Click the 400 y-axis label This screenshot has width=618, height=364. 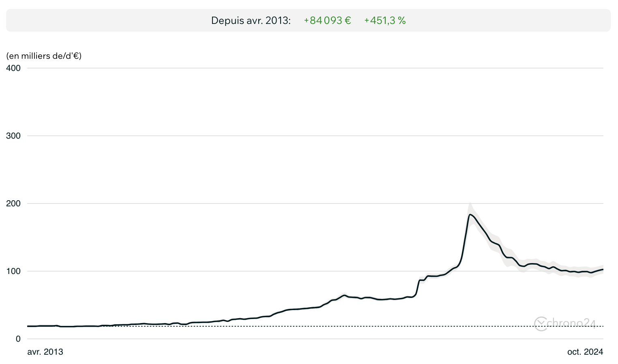[13, 68]
